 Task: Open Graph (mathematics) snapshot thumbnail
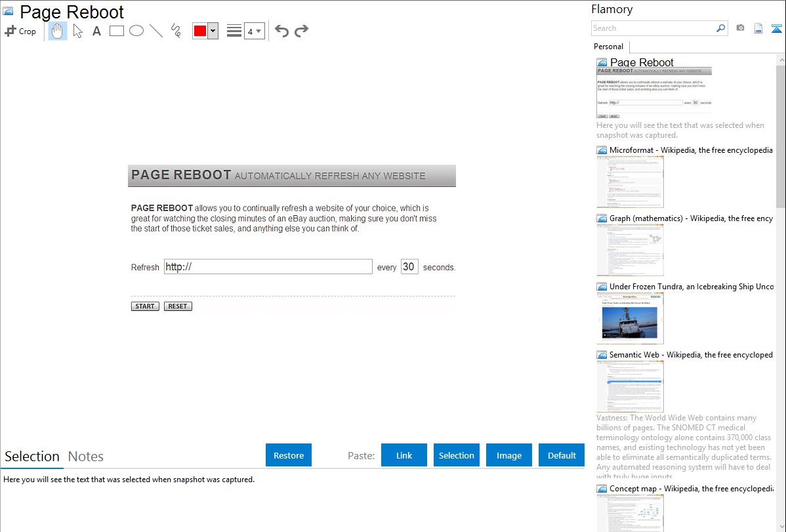click(630, 250)
